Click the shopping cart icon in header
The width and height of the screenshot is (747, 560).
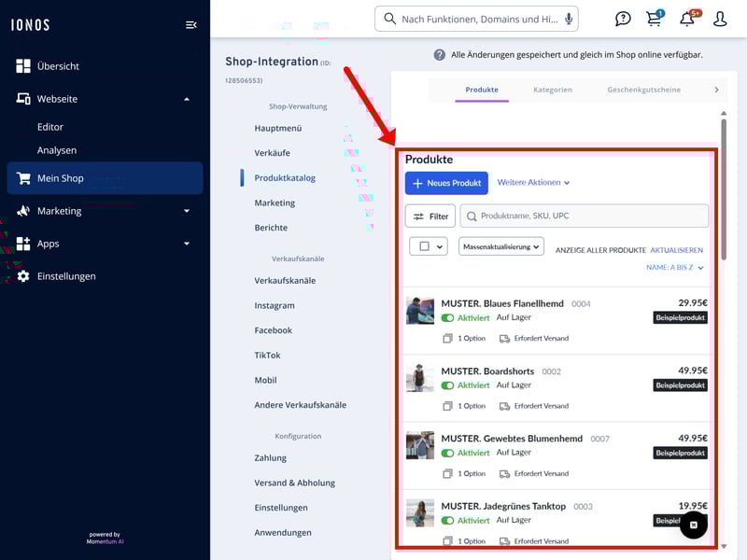click(x=655, y=20)
